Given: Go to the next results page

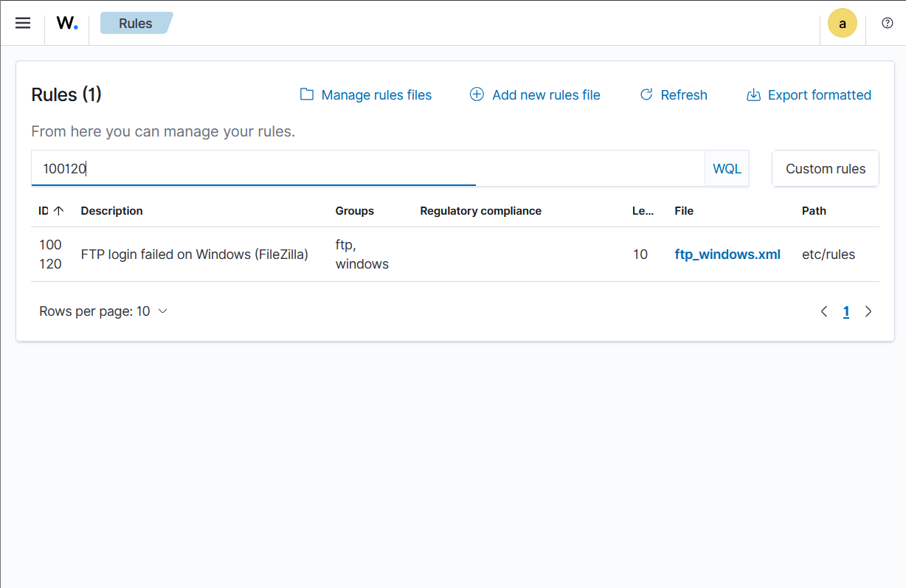Looking at the screenshot, I should tap(868, 311).
